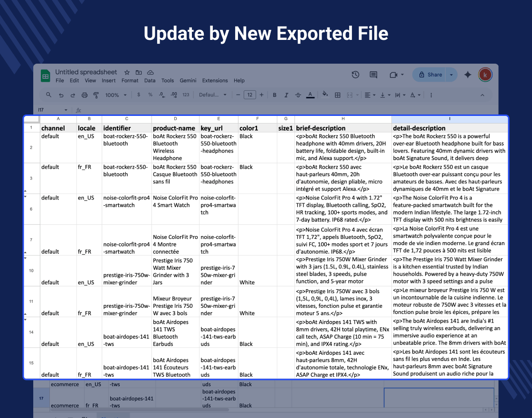Open the Edit menu
This screenshot has height=418, width=532.
[74, 81]
